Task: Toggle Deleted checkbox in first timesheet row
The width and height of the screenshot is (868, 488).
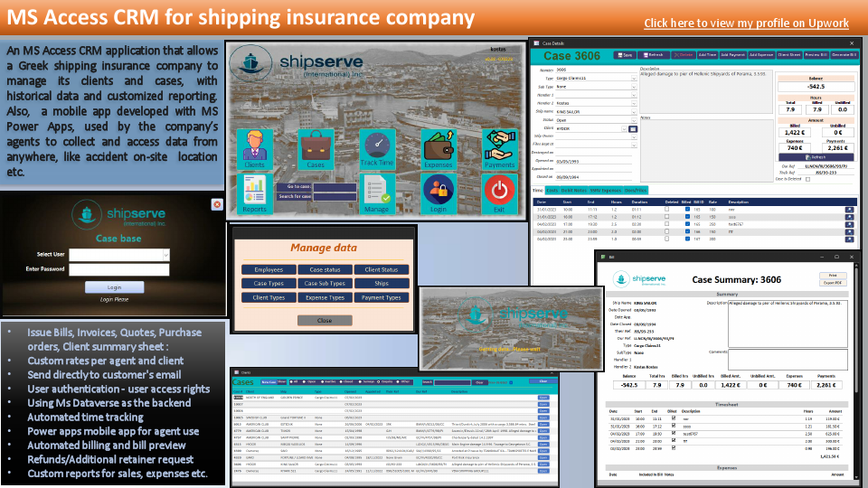Action: (x=666, y=210)
